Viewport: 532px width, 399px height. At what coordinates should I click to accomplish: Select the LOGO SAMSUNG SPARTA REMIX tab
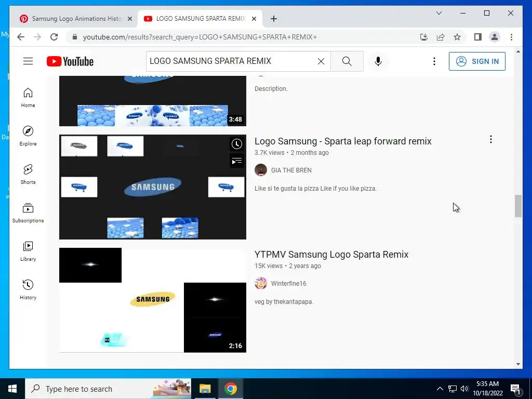pos(200,19)
